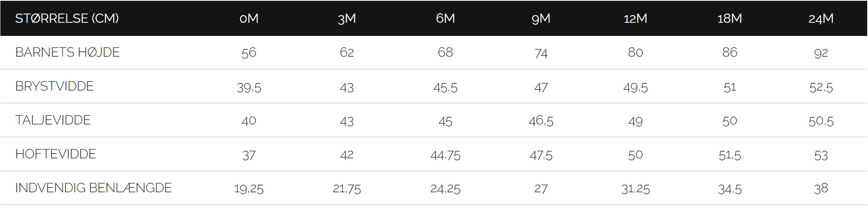
Task: Click the 18M size column header
Action: (729, 18)
